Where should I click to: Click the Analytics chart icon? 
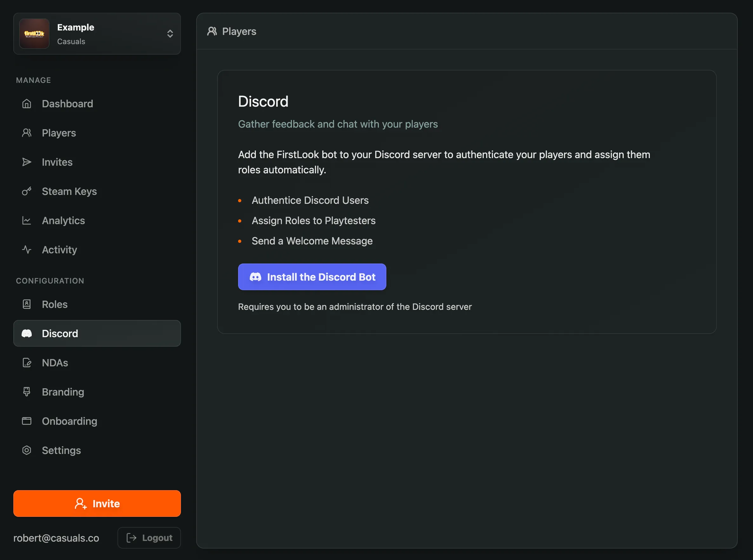[x=26, y=220]
